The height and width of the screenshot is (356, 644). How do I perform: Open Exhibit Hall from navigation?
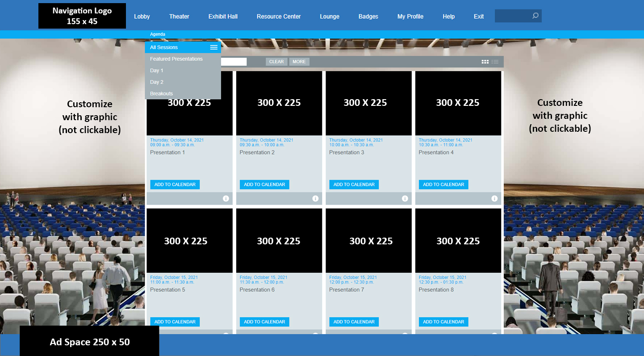(x=223, y=17)
